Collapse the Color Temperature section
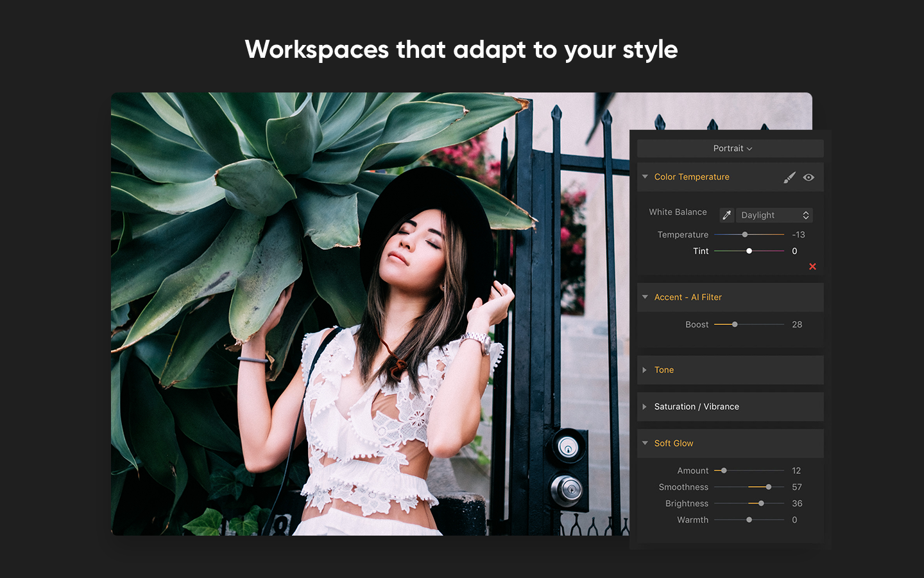Viewport: 924px width, 578px height. click(x=645, y=177)
